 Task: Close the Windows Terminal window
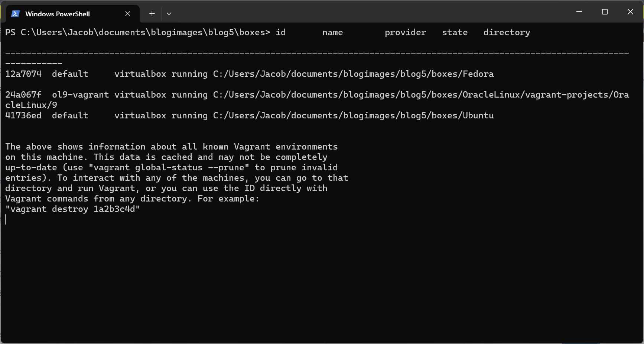click(630, 12)
